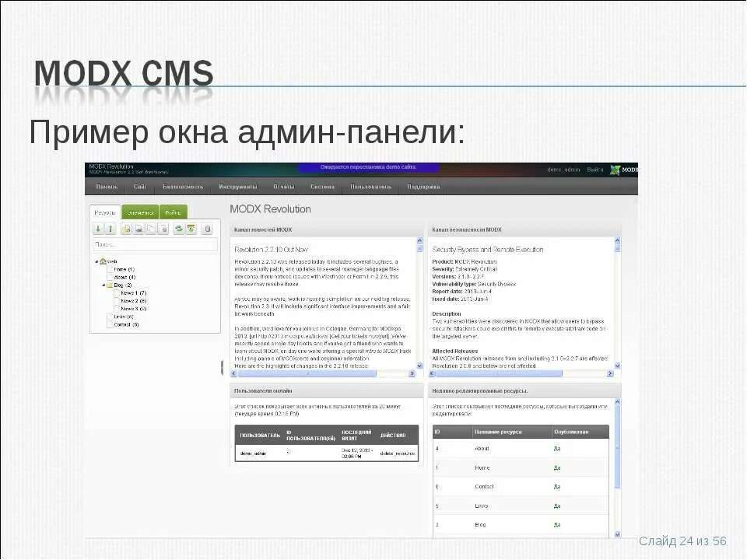The width and height of the screenshot is (747, 560).
Task: Click the MODX logo in the header
Action: 623,170
